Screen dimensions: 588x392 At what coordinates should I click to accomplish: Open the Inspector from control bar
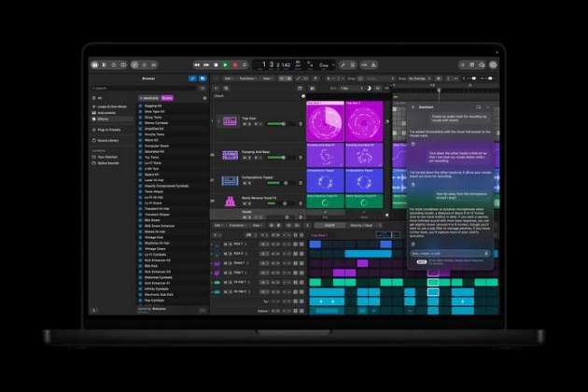(x=105, y=65)
